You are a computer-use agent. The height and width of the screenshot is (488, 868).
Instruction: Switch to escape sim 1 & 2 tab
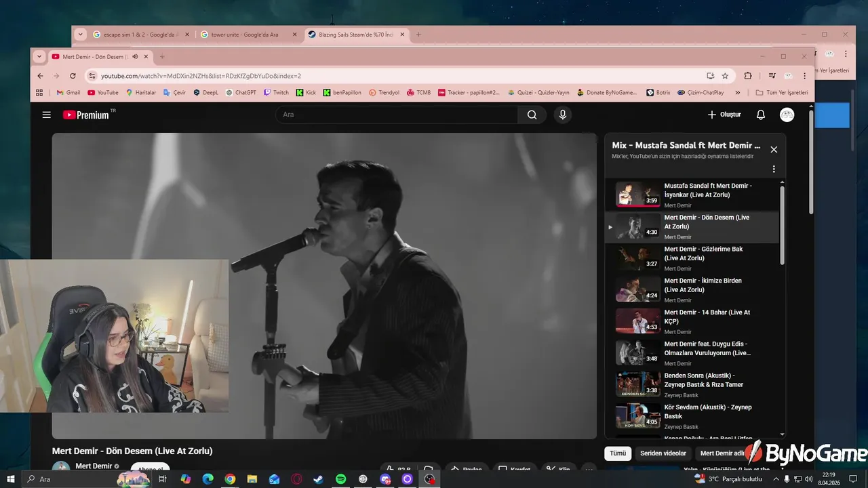pyautogui.click(x=141, y=35)
